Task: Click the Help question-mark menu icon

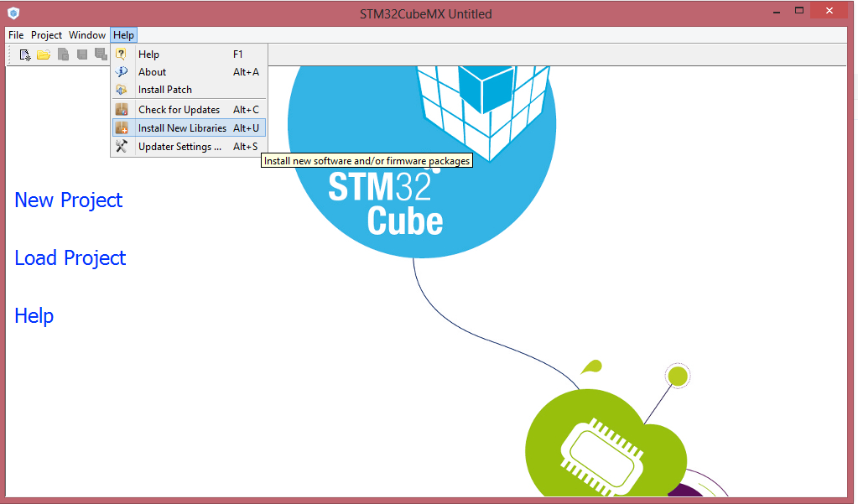Action: [x=121, y=54]
